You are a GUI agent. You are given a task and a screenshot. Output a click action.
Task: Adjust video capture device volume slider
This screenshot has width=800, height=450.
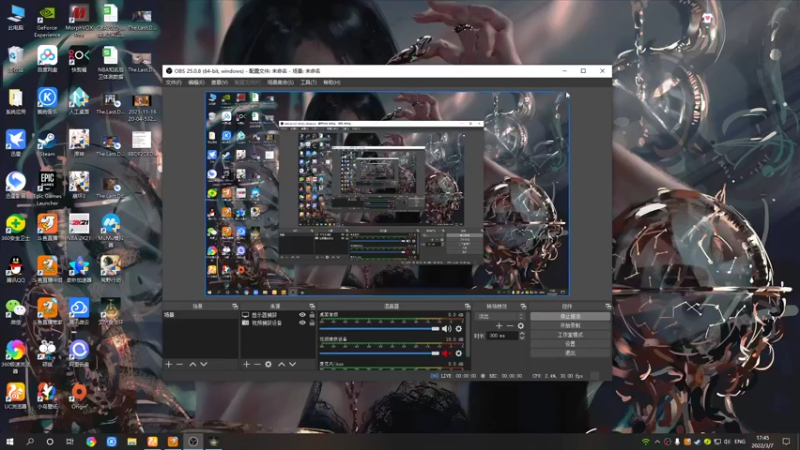coord(379,353)
